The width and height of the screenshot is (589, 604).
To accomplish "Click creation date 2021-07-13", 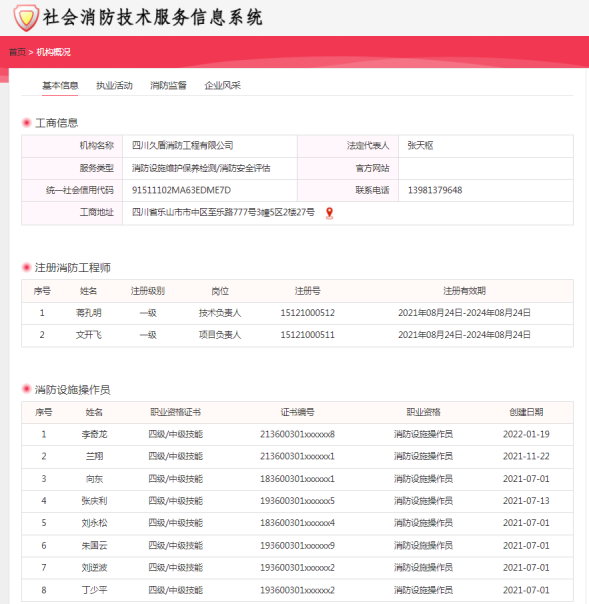I will tap(526, 501).
